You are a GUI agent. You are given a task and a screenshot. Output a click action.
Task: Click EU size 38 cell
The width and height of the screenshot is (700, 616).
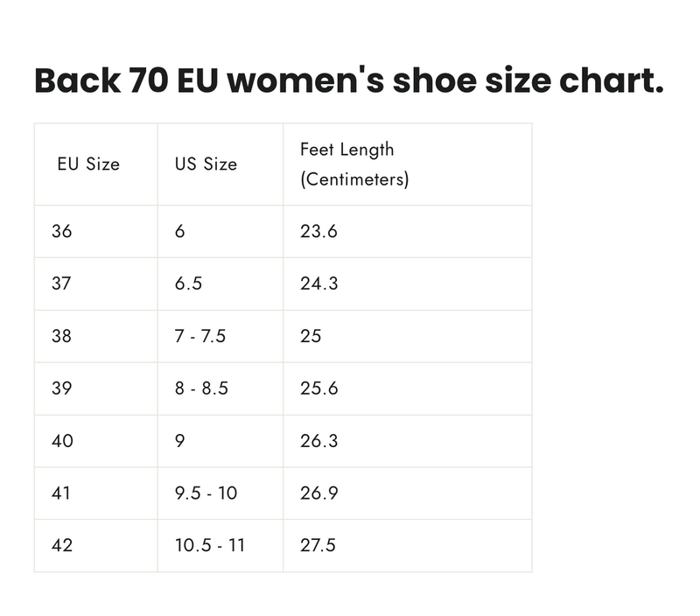(62, 336)
